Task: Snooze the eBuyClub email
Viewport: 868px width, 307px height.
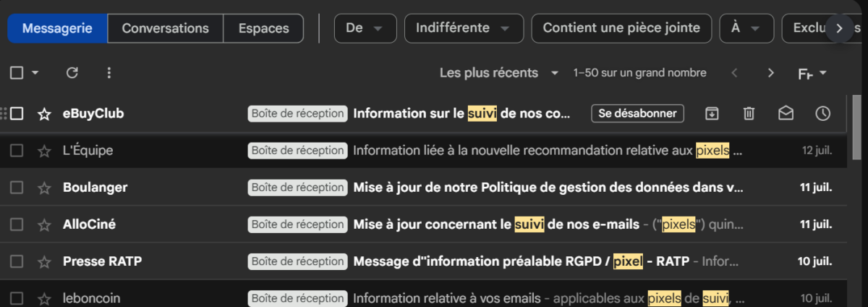Action: pos(822,114)
